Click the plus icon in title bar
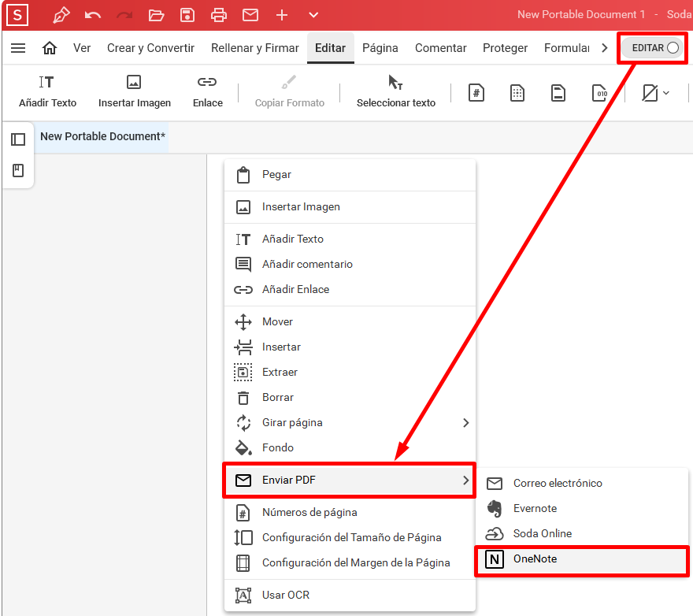Viewport: 693px width, 616px height. click(x=282, y=15)
